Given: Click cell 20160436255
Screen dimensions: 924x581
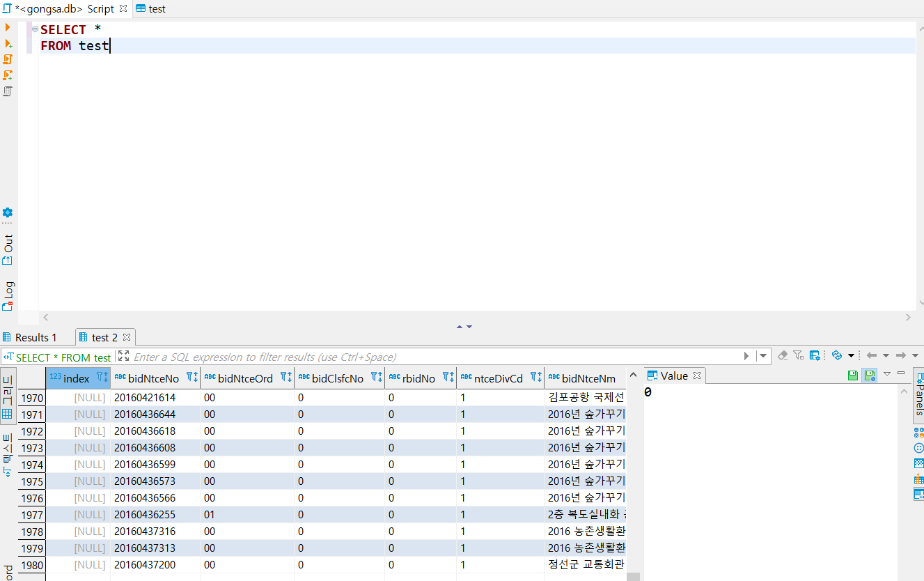Looking at the screenshot, I should [x=155, y=515].
